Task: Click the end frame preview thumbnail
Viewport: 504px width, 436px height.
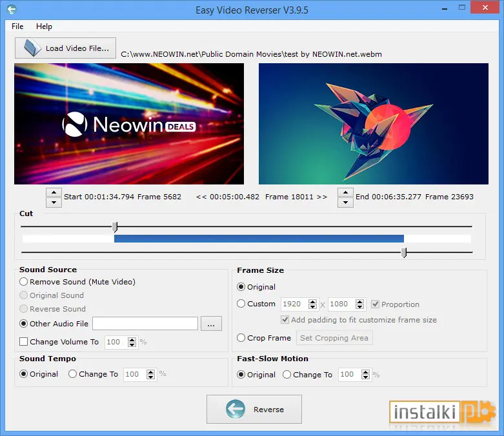Action: 374,124
